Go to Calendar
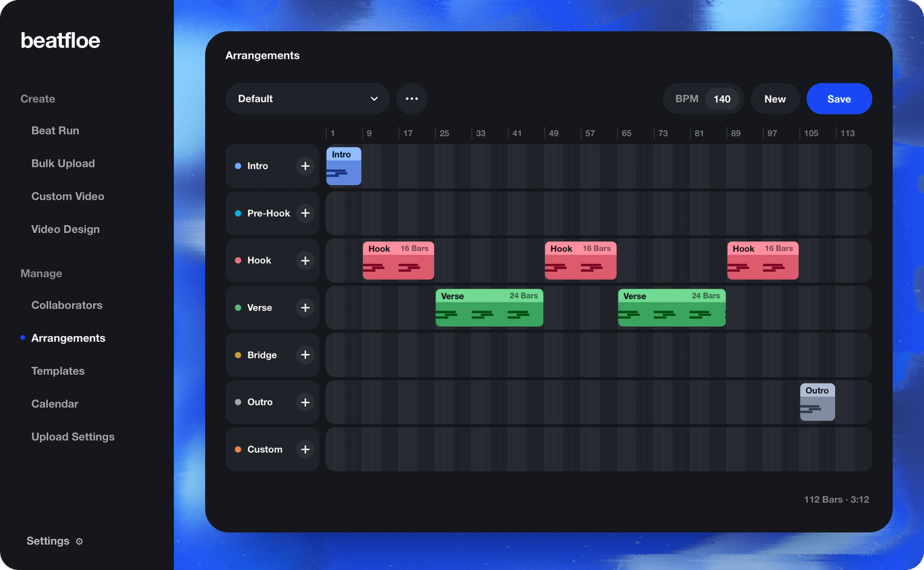The height and width of the screenshot is (570, 924). (x=55, y=404)
